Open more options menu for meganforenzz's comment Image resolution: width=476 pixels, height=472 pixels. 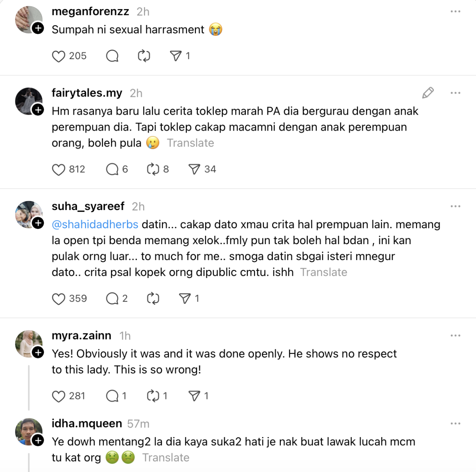click(x=455, y=12)
